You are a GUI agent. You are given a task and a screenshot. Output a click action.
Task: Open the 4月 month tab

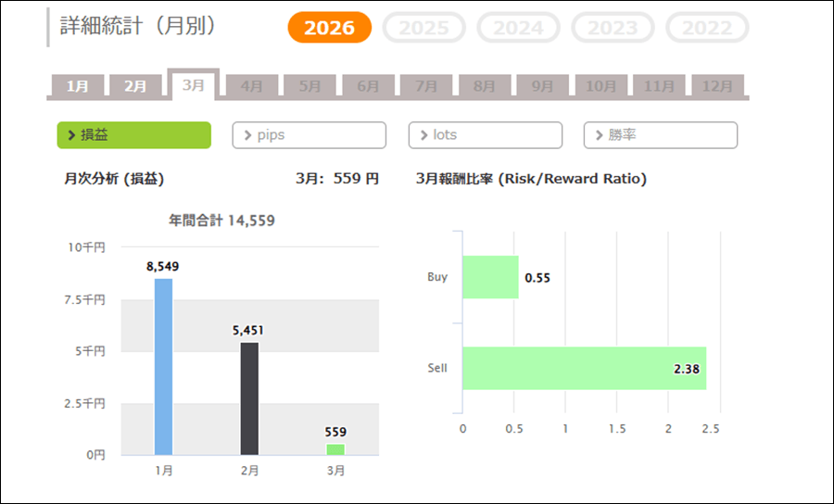click(x=251, y=86)
